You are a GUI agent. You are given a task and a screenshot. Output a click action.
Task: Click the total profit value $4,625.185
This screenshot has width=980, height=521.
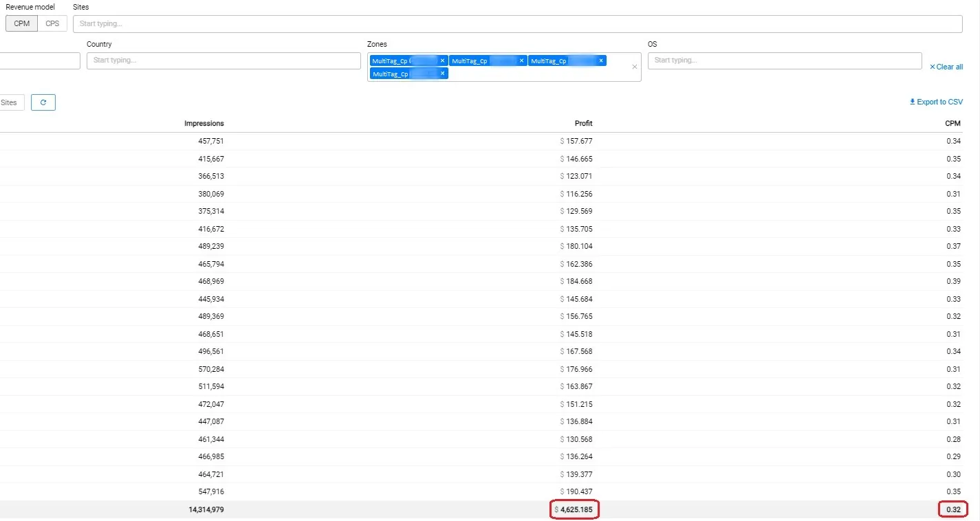(576, 509)
